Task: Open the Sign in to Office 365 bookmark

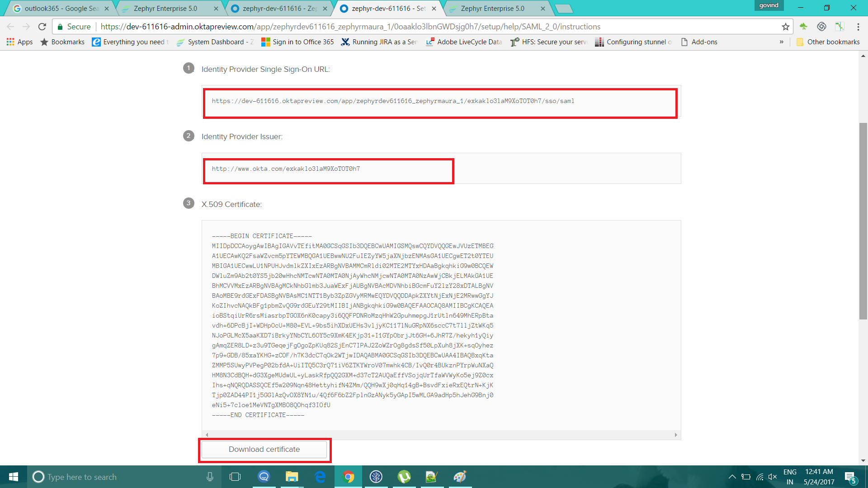Action: click(x=297, y=42)
